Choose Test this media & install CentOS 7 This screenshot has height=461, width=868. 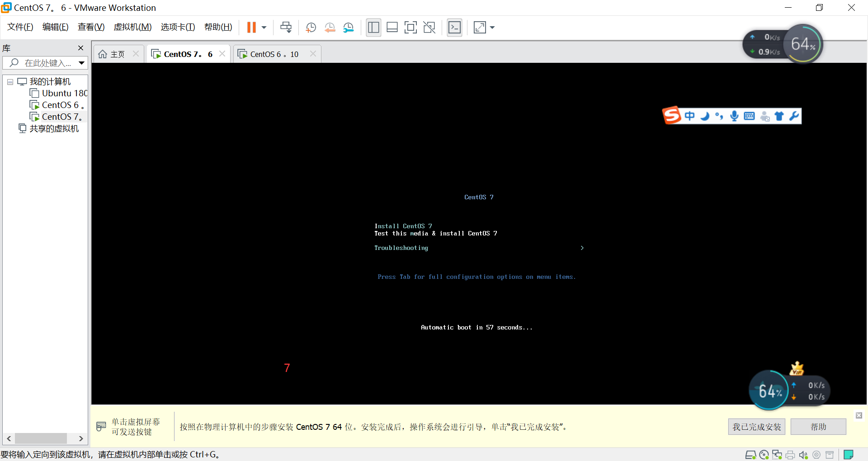(x=436, y=233)
